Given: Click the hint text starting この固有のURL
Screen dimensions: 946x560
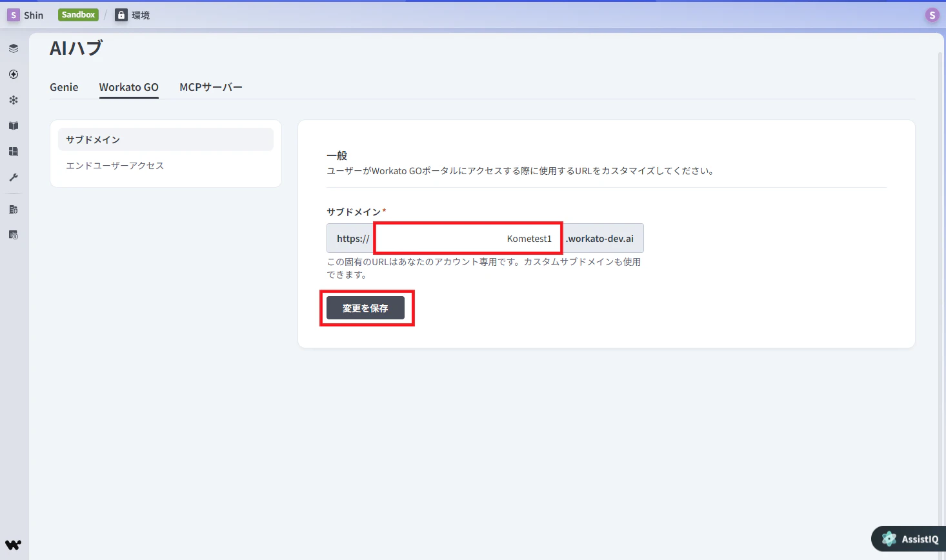Looking at the screenshot, I should tap(484, 268).
